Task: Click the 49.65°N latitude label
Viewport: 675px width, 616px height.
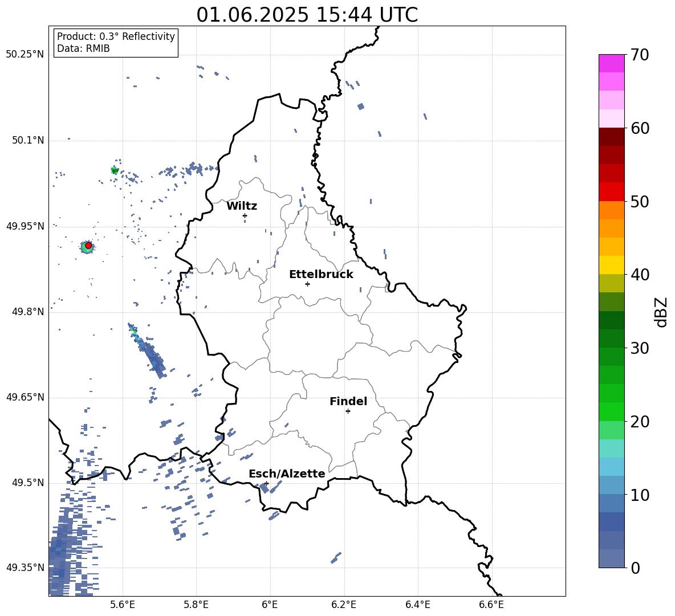Action: [25, 397]
